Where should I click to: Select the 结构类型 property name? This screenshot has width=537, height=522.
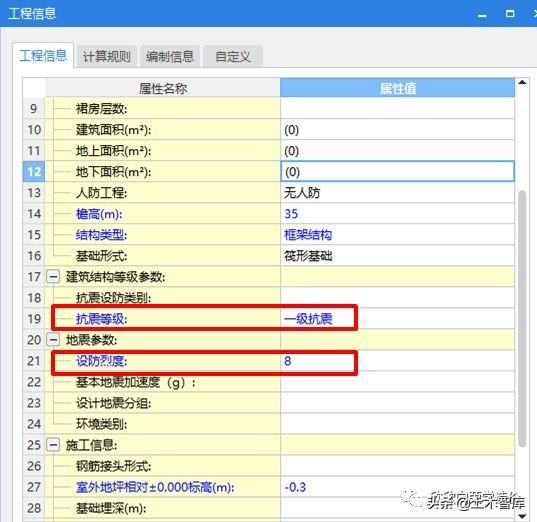point(101,235)
